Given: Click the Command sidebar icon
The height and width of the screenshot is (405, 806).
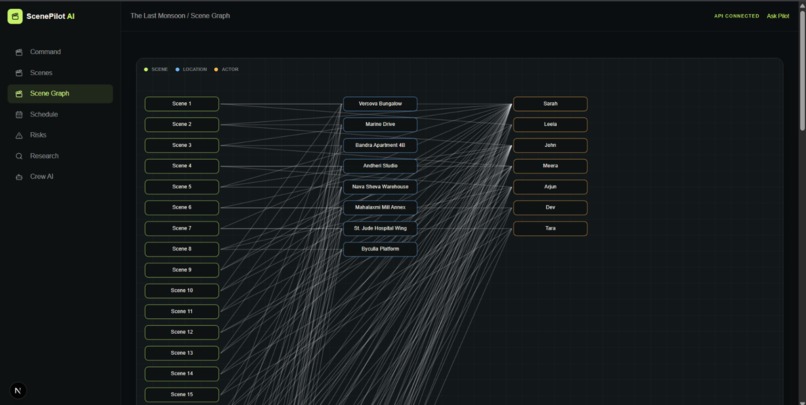Looking at the screenshot, I should (19, 52).
